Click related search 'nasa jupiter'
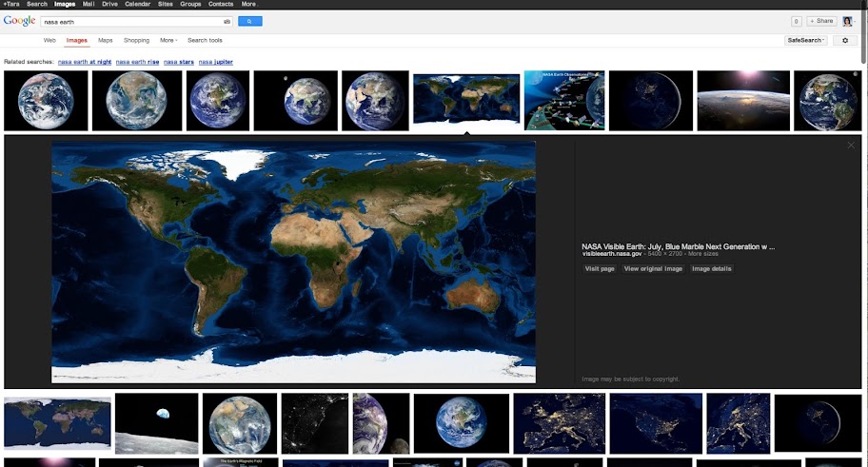Screen dimensions: 868x467 [x=215, y=62]
